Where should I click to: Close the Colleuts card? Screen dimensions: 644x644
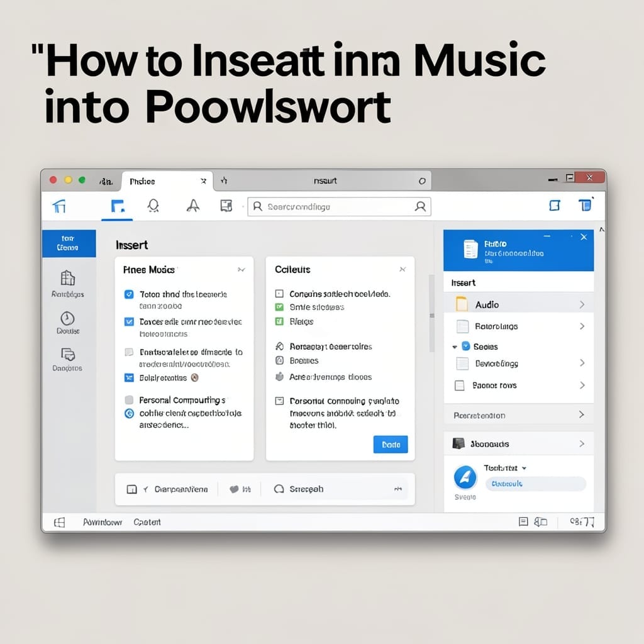pyautogui.click(x=402, y=269)
